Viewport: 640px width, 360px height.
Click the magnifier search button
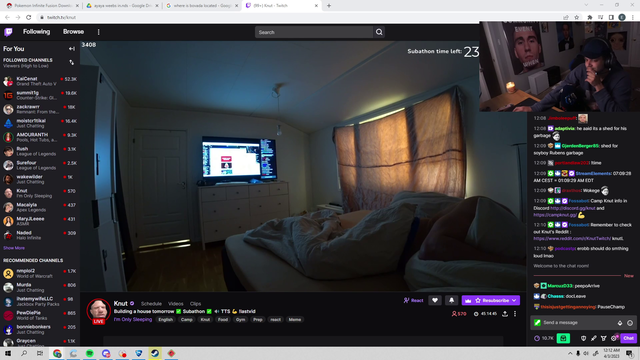(379, 32)
